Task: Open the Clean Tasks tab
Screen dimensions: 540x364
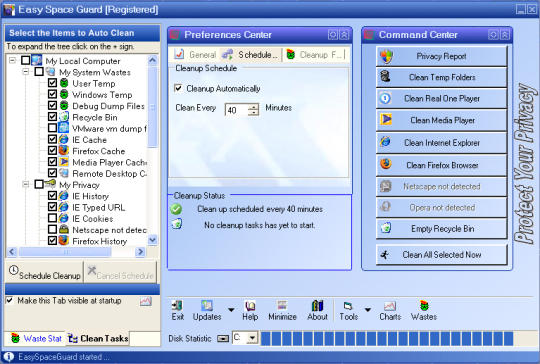Action: coord(98,339)
